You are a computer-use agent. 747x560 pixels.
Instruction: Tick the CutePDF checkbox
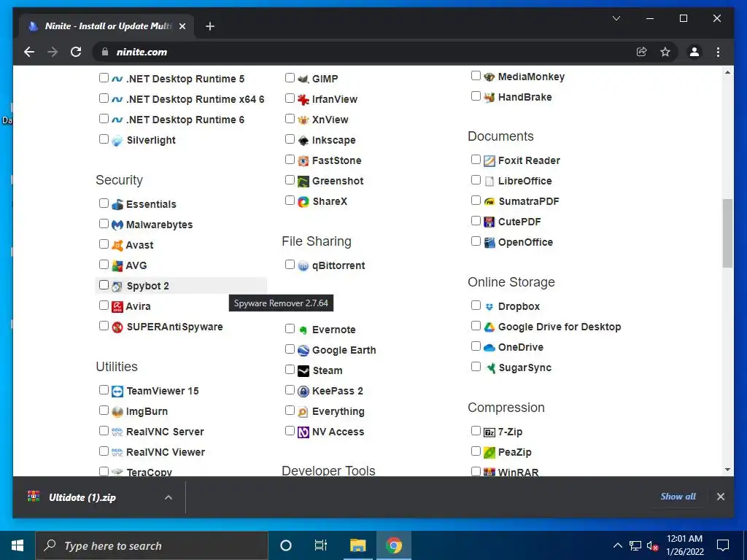click(x=476, y=220)
